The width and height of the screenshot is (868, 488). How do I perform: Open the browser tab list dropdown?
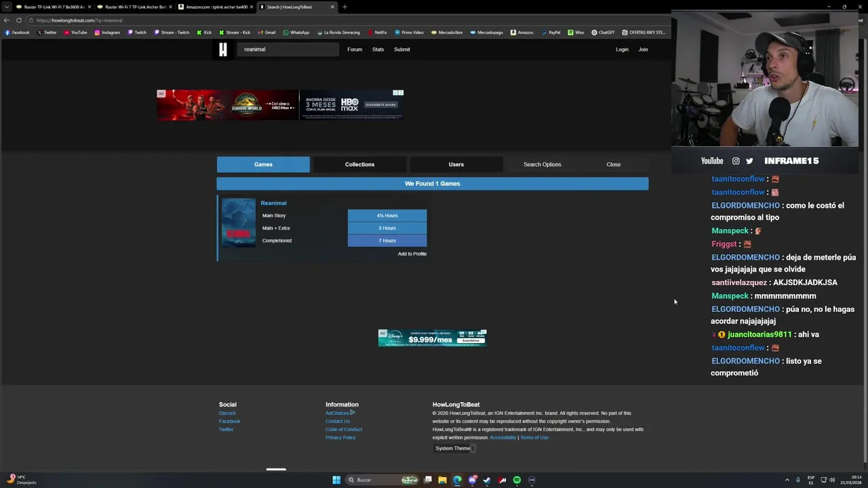click(x=7, y=7)
